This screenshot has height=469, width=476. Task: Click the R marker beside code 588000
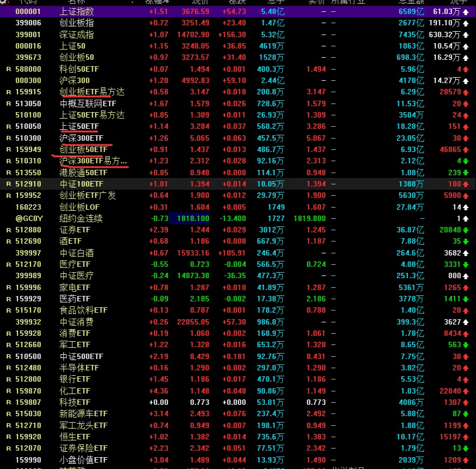(x=9, y=69)
